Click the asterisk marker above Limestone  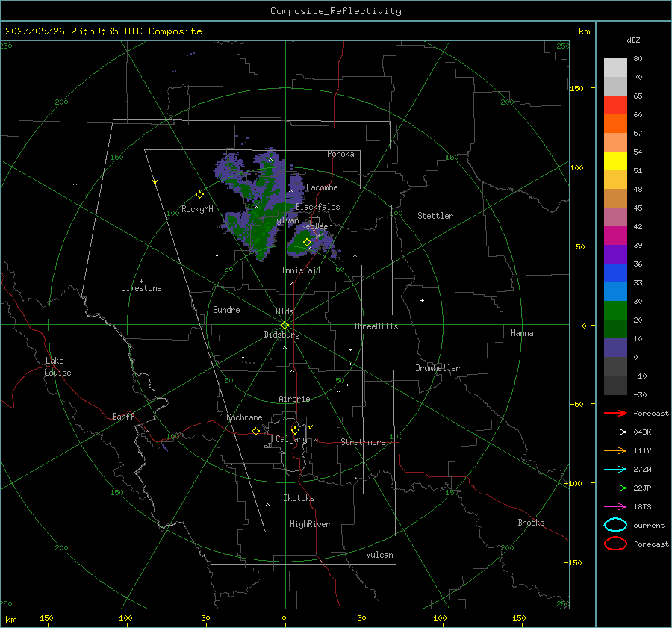141,282
